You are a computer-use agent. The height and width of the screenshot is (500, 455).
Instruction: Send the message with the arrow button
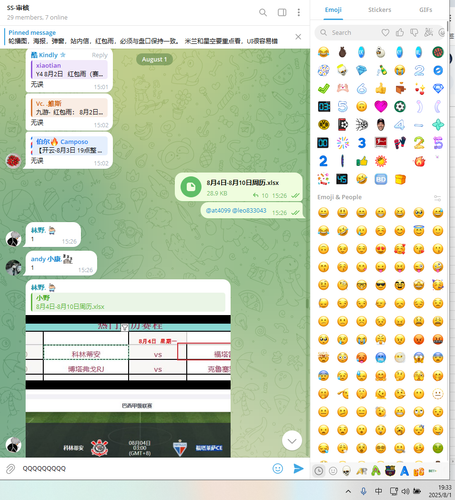pyautogui.click(x=298, y=468)
